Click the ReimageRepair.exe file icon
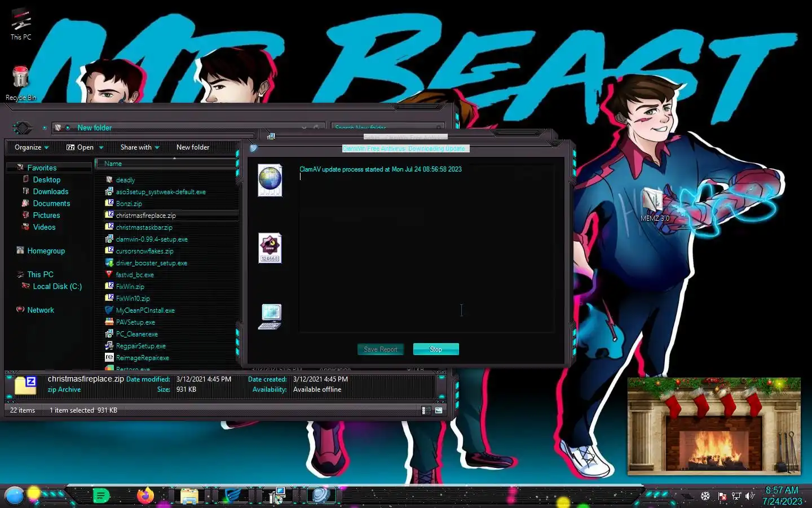The image size is (812, 508). 109,357
